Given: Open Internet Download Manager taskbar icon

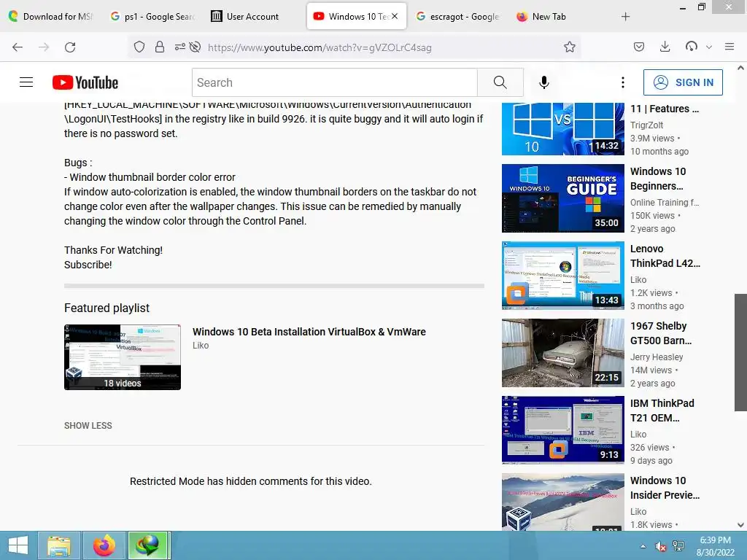Looking at the screenshot, I should point(149,545).
